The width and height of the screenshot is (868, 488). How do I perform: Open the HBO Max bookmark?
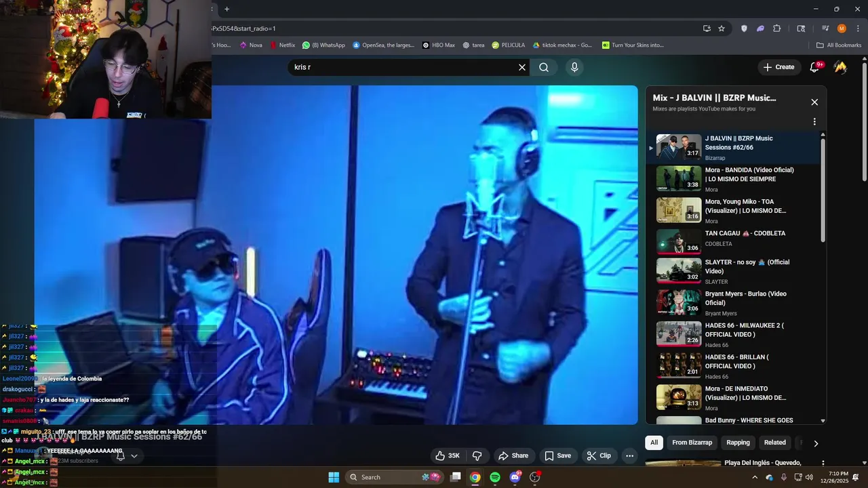pyautogui.click(x=439, y=45)
